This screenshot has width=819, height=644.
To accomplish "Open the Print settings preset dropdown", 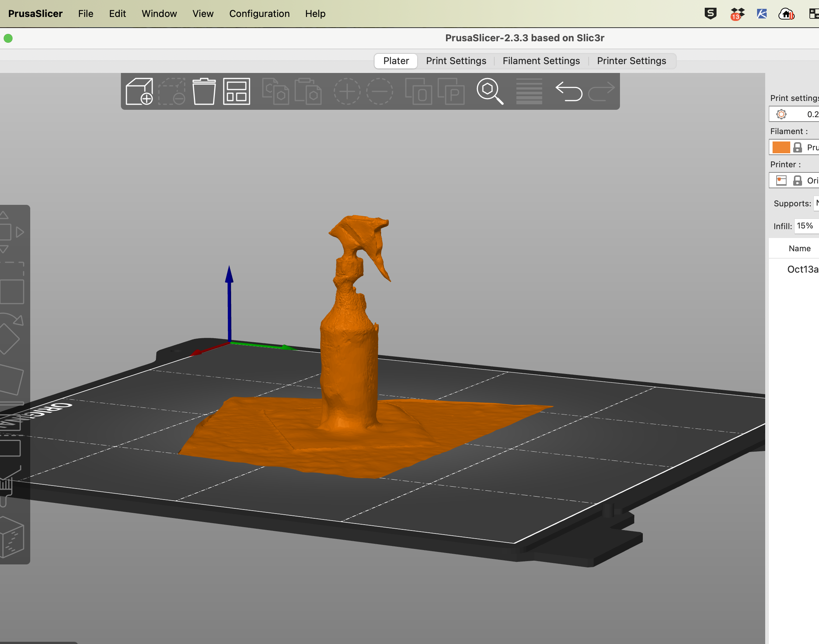I will [x=794, y=114].
